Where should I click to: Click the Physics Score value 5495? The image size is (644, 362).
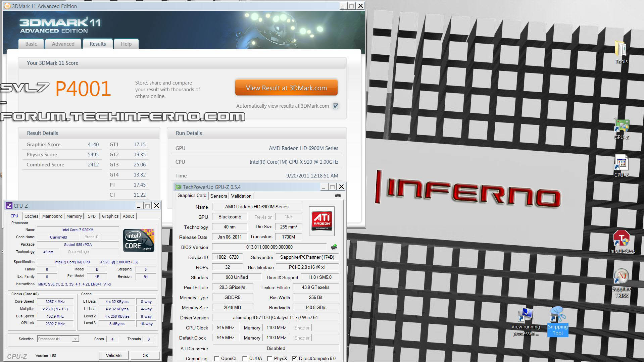93,155
